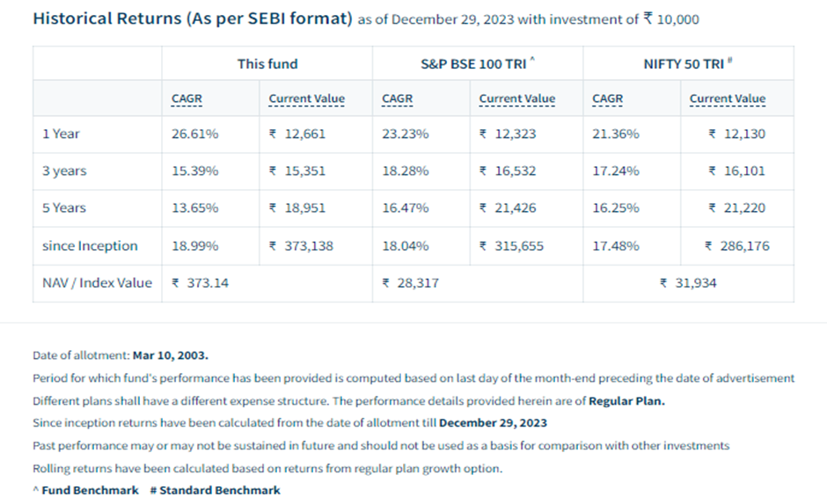Click the 5 Years row label
This screenshot has width=827, height=504.
click(64, 208)
